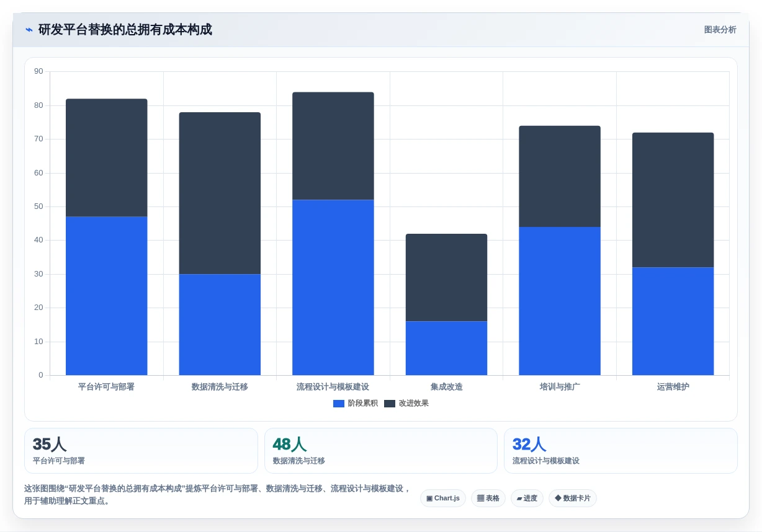Click the x-axis label 平台许可与部署
This screenshot has height=532, width=762.
pos(107,387)
